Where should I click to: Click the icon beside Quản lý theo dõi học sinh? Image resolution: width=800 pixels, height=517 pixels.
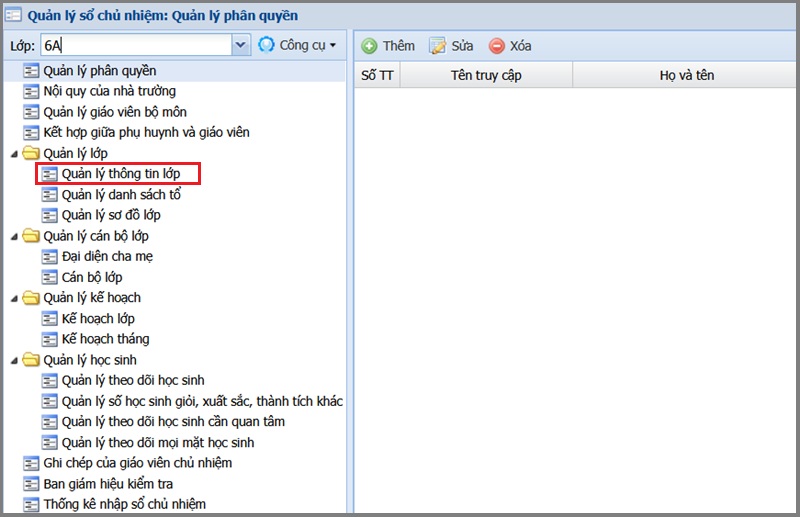click(49, 381)
